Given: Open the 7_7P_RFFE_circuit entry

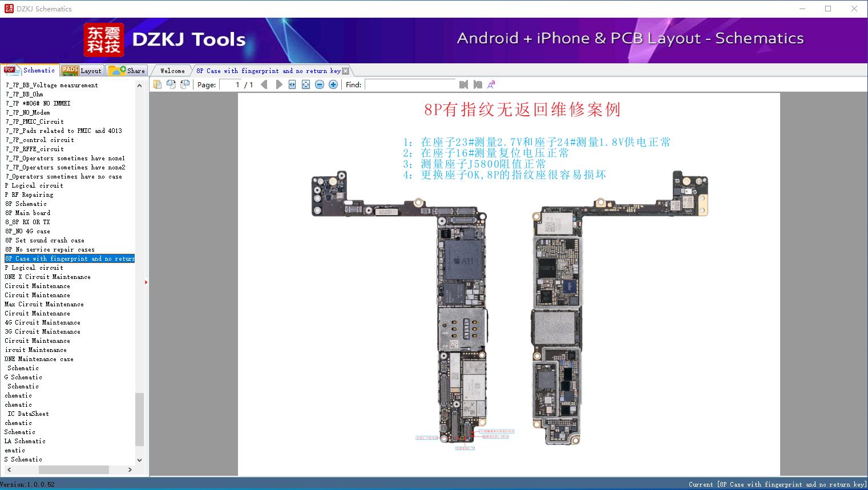Looking at the screenshot, I should pyautogui.click(x=35, y=149).
